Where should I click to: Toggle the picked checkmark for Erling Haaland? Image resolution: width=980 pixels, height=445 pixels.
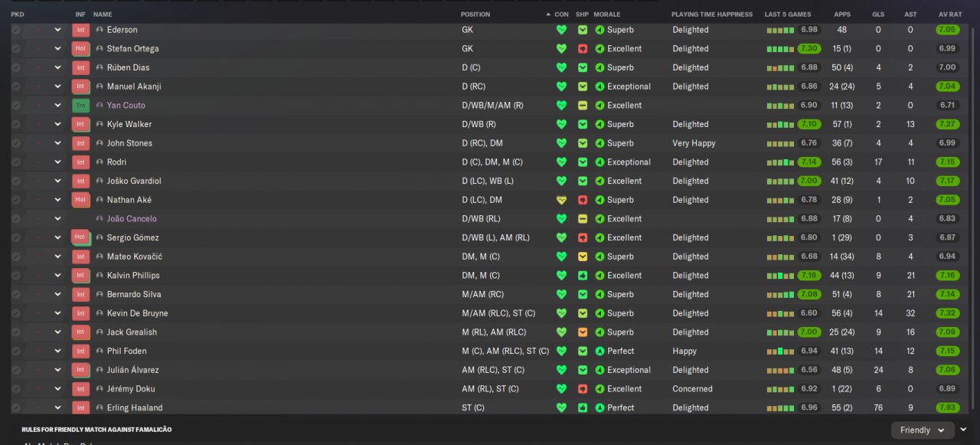16,408
